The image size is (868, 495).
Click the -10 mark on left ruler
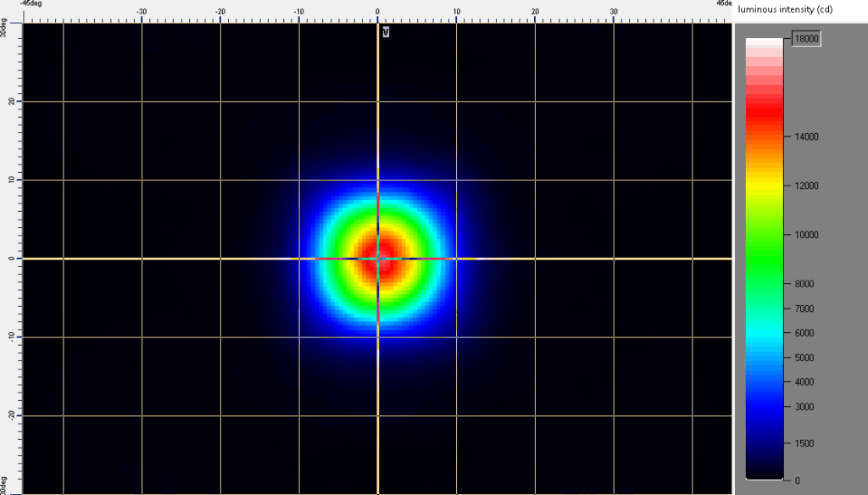tap(12, 337)
